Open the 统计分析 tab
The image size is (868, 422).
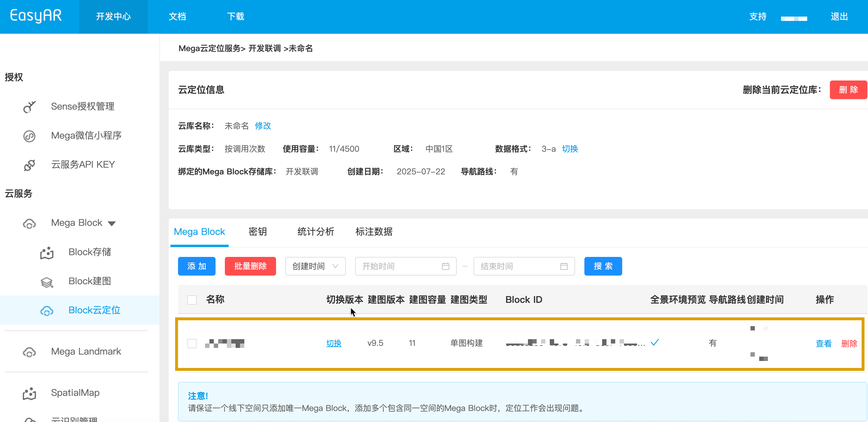pyautogui.click(x=315, y=232)
